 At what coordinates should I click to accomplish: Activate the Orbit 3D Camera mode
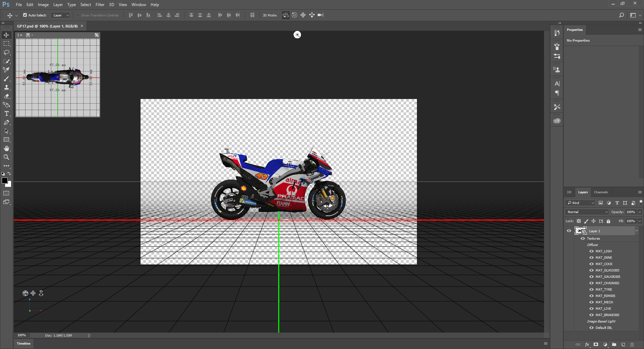[285, 15]
